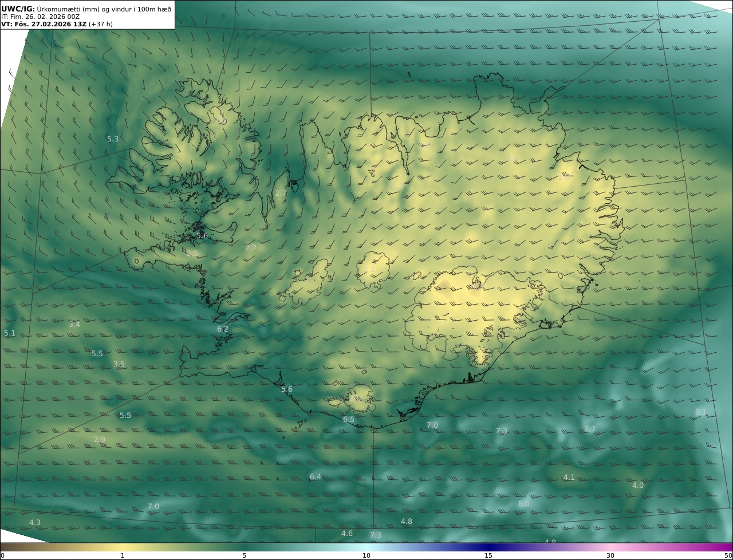Click the colorbar tick label '50'
The width and height of the screenshot is (733, 560).
click(x=728, y=555)
